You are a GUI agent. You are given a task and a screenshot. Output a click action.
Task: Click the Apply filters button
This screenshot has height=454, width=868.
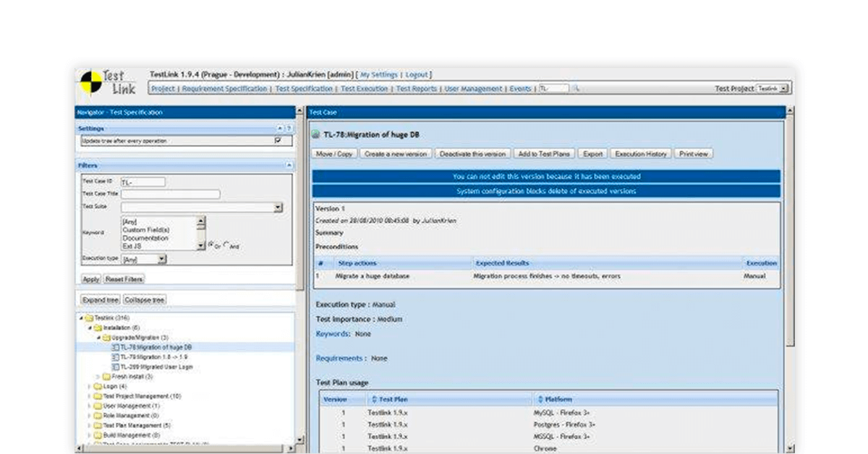tap(90, 279)
